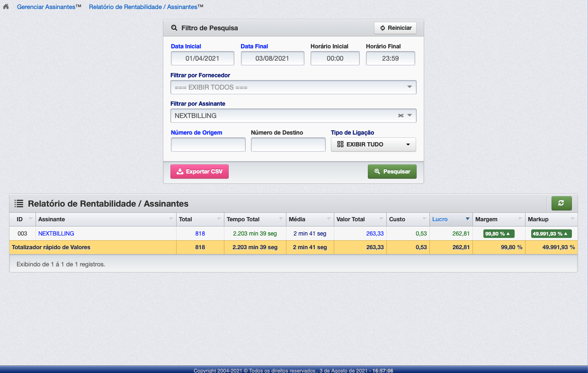Open Margem column filter arrow
The image size is (588, 373).
[520, 219]
